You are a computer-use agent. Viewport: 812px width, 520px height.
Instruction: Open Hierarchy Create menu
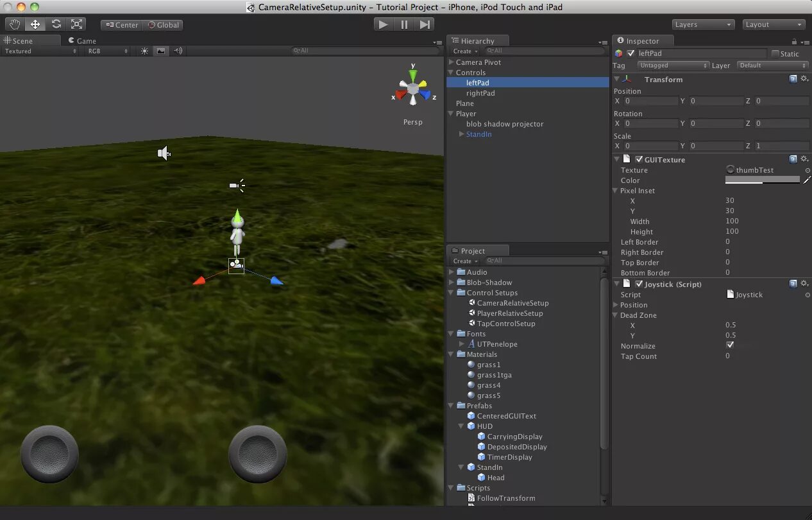[x=465, y=51]
